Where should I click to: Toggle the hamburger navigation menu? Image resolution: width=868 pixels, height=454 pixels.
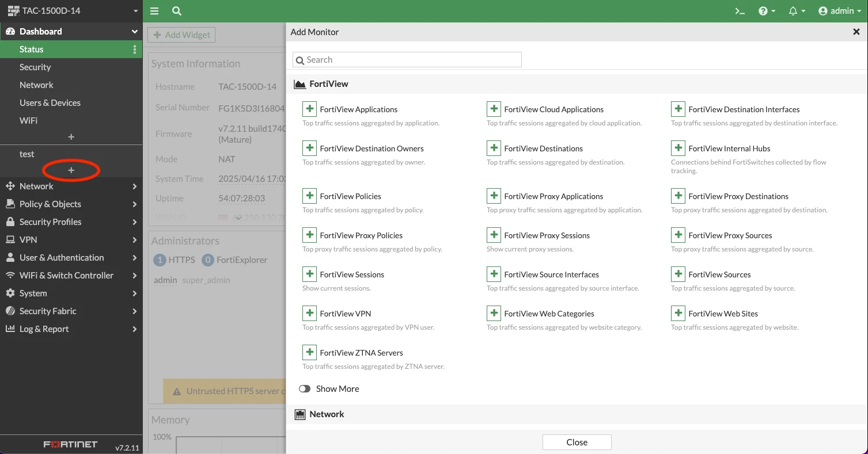(154, 11)
